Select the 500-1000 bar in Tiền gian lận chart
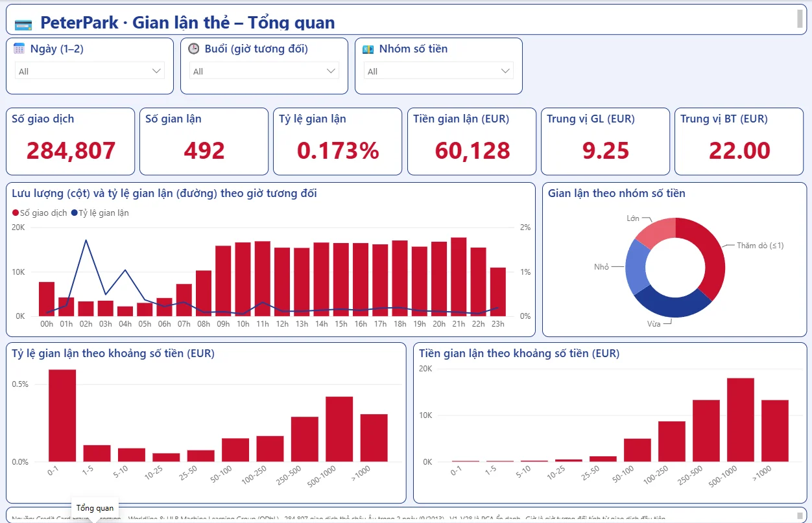 coord(740,420)
